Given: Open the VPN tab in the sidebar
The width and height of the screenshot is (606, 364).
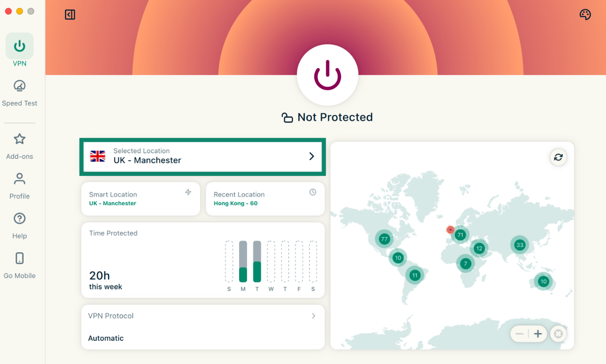Looking at the screenshot, I should [x=19, y=50].
